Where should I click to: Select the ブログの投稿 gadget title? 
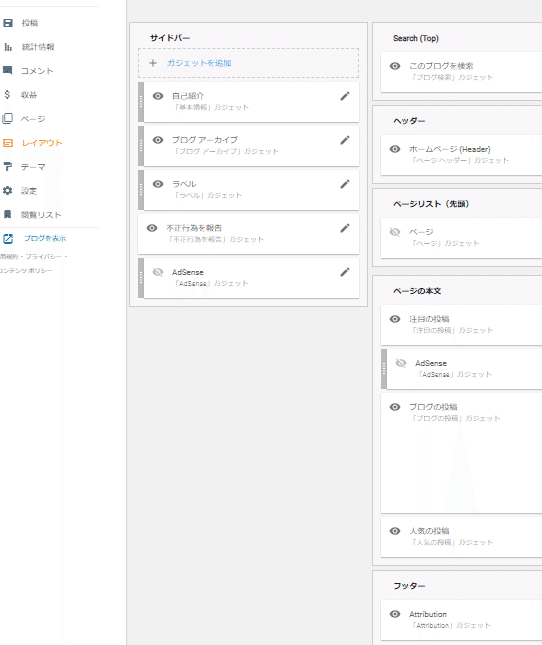pos(433,407)
